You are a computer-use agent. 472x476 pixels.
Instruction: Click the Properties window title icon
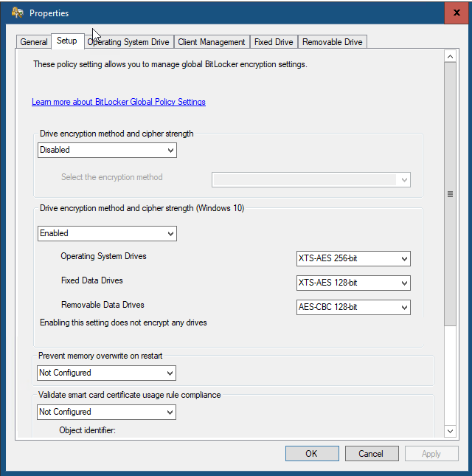pyautogui.click(x=17, y=13)
